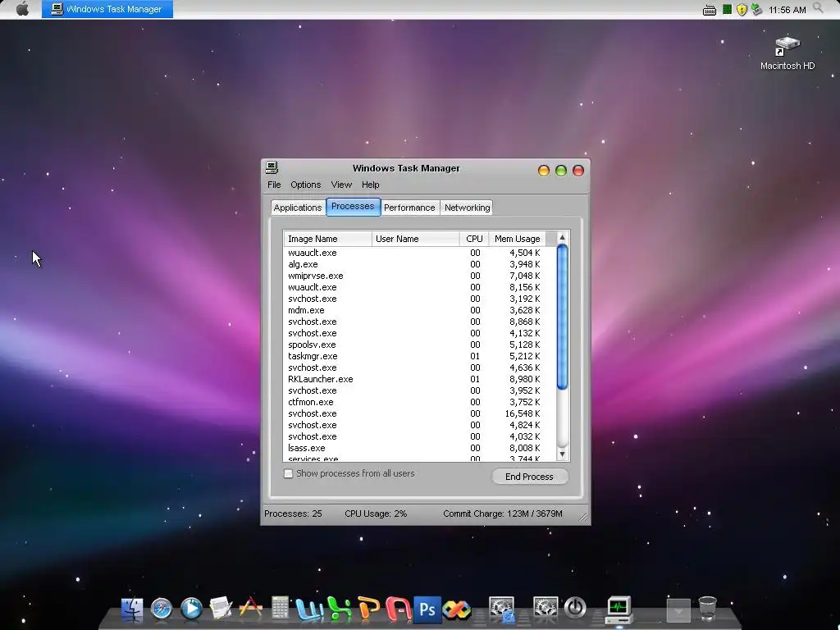Click the End Process button

click(x=529, y=477)
